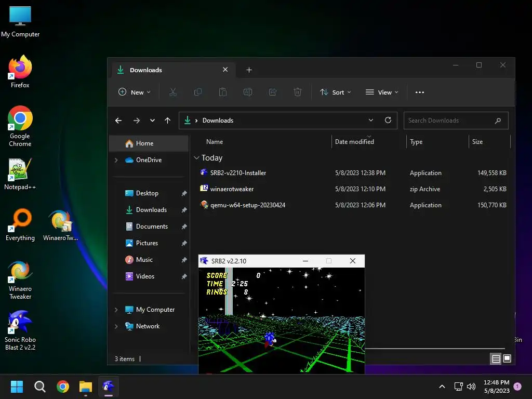532x399 pixels.
Task: Open notification center badge
Action: [x=517, y=387]
